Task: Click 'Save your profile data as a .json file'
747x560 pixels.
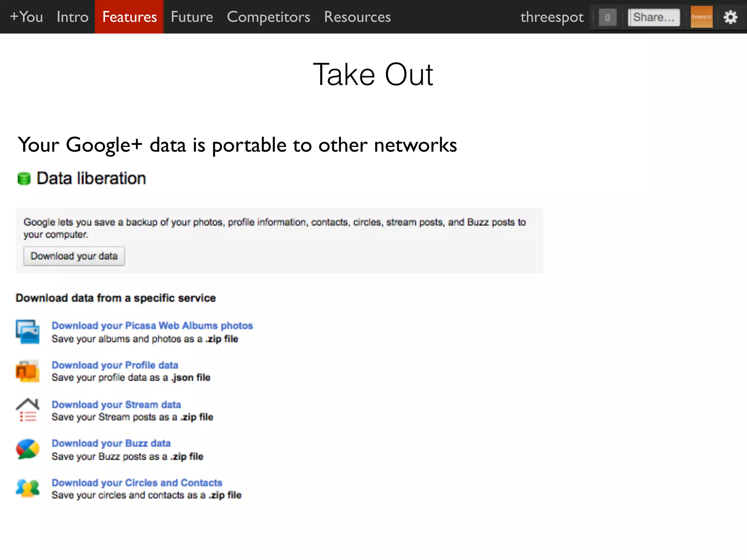Action: [x=131, y=378]
